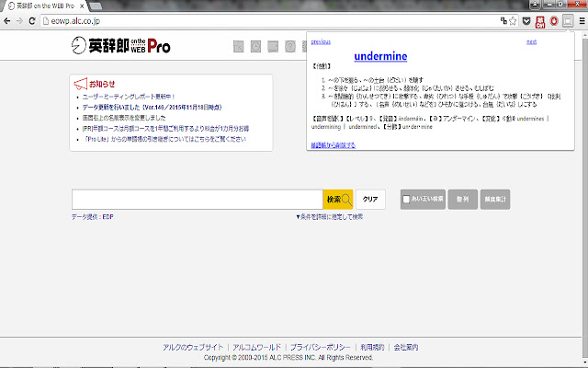
Task: Open the プライバシーポリシー footer link
Action: 321,347
